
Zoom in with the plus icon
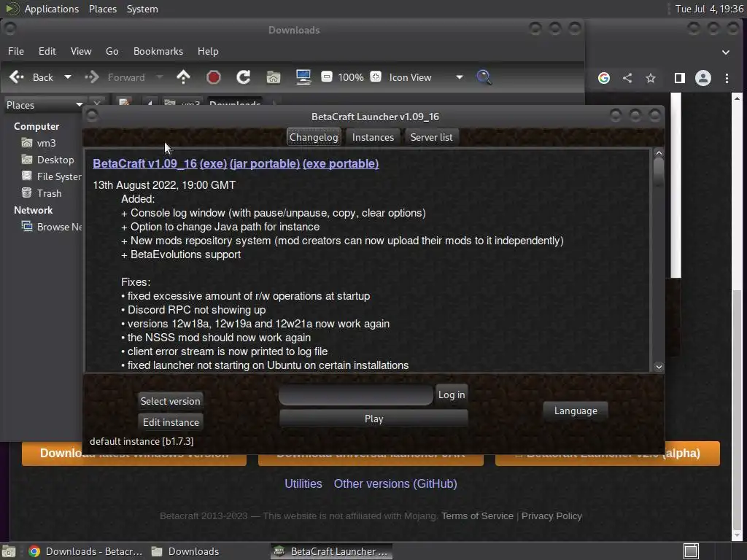click(376, 77)
